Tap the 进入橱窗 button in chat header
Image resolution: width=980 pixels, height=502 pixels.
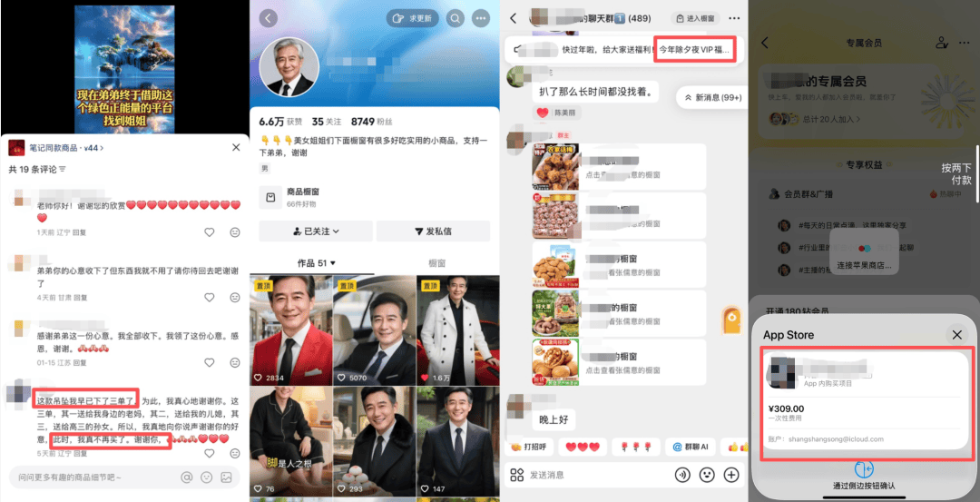[x=694, y=18]
